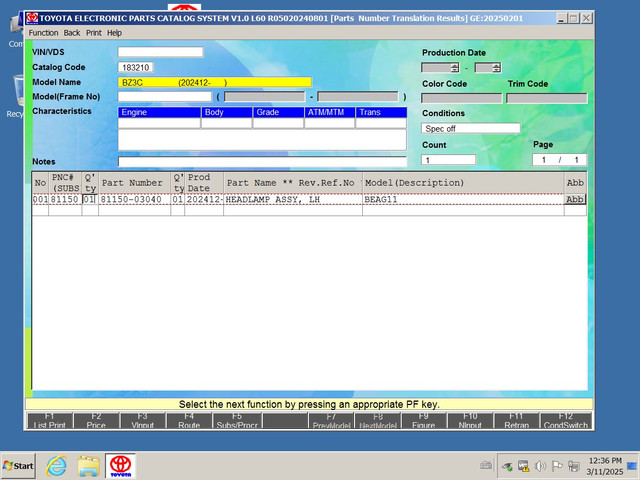Click the F9 Figure button
This screenshot has height=480, width=640.
424,421
